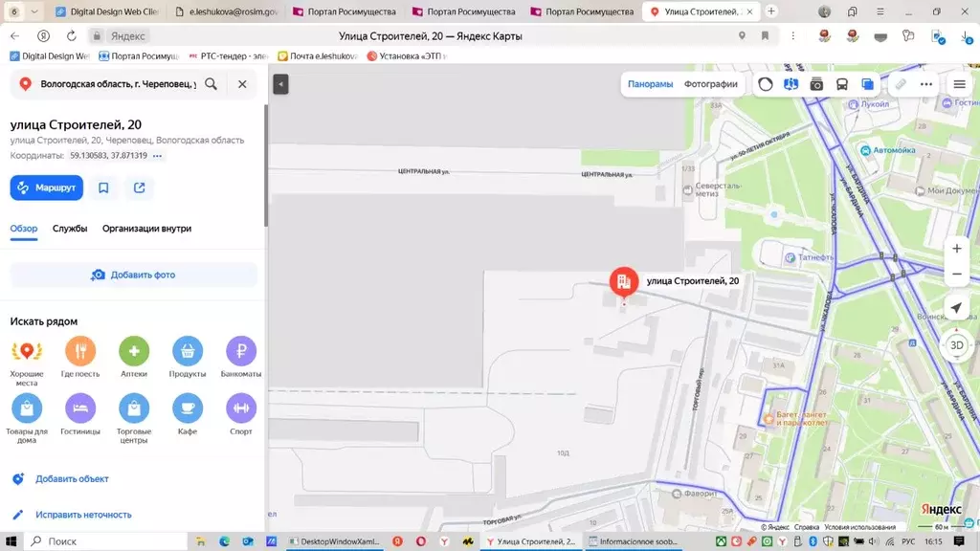Search nearby Кафе

[x=188, y=414]
